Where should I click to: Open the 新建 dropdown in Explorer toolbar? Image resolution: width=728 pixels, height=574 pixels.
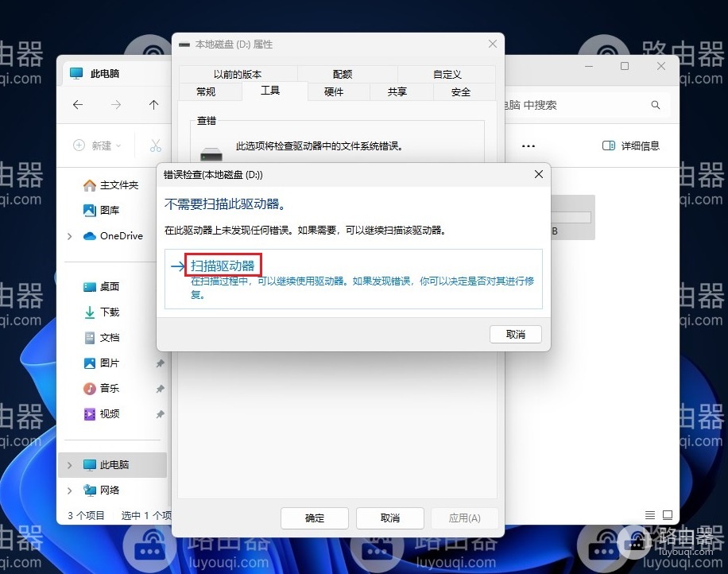point(98,145)
